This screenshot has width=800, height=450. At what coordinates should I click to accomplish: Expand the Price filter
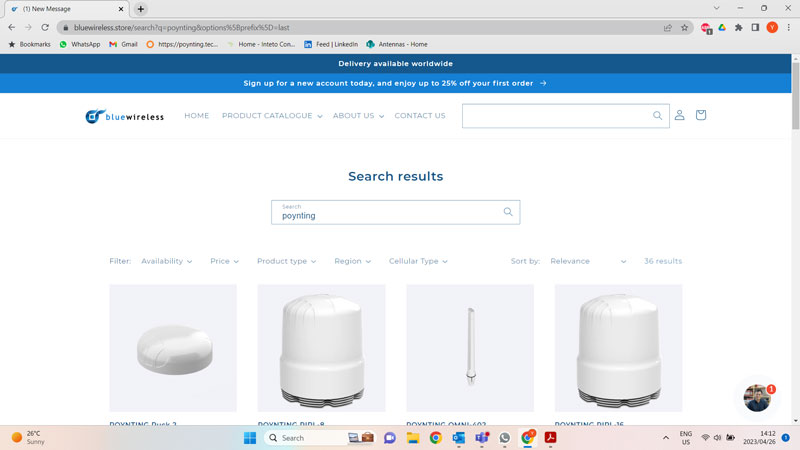coord(224,261)
